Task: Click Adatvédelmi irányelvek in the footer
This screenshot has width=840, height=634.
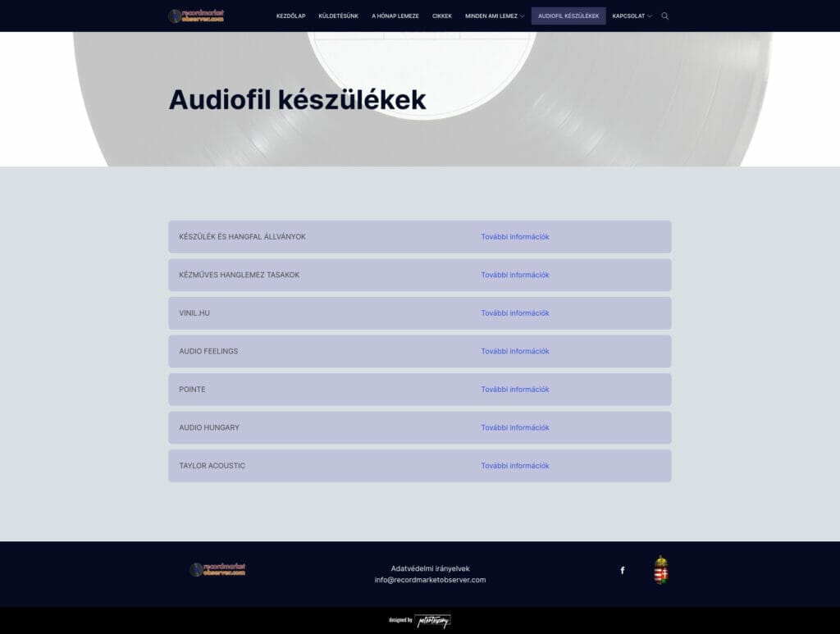Action: [431, 568]
